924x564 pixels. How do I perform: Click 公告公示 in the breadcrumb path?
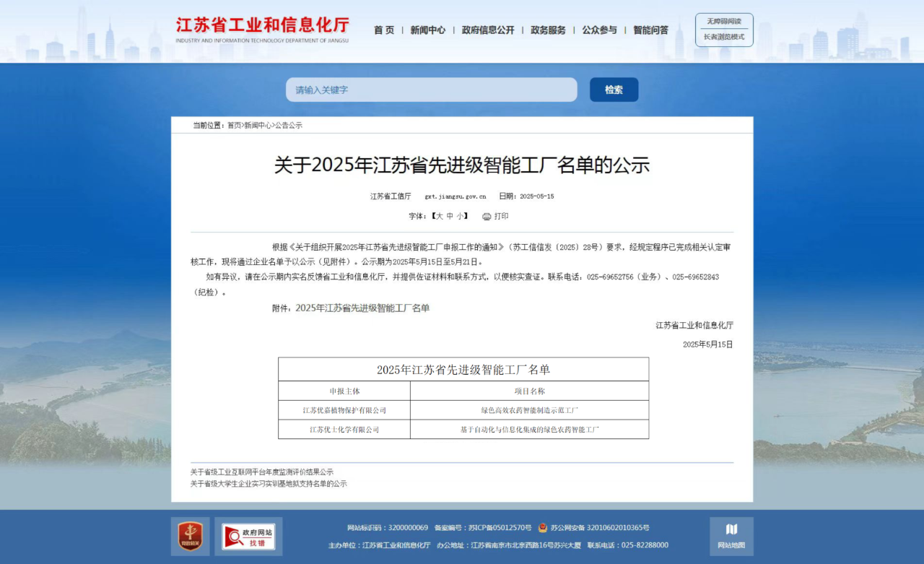pos(289,126)
